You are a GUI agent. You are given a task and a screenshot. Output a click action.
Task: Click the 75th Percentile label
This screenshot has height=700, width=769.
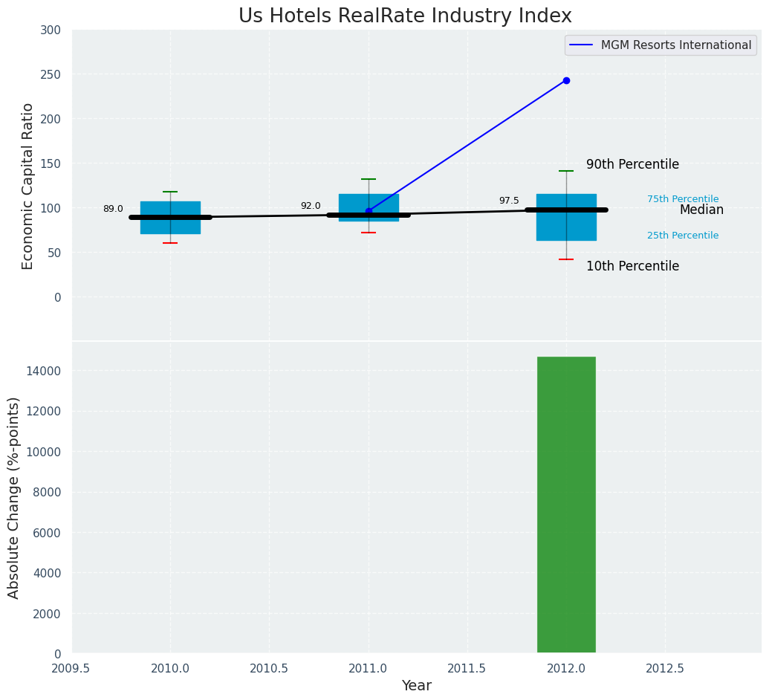tap(682, 199)
